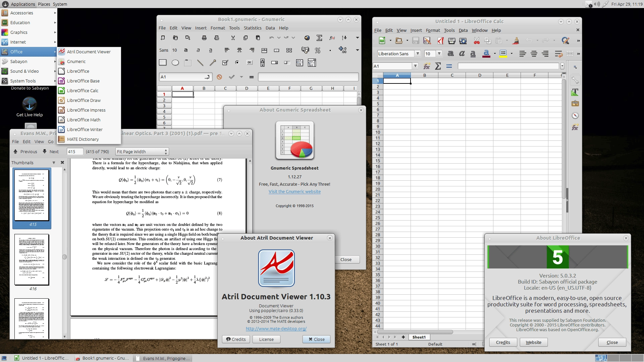The height and width of the screenshot is (362, 644).
Task: Click the Gnumeric cut scissors icon
Action: tap(233, 38)
